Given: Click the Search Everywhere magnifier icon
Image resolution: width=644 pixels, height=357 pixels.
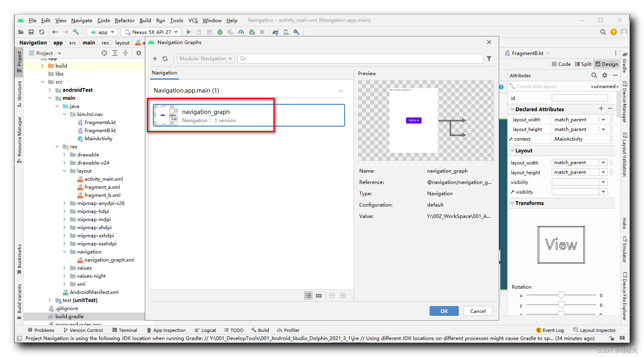Looking at the screenshot, I should click(603, 32).
